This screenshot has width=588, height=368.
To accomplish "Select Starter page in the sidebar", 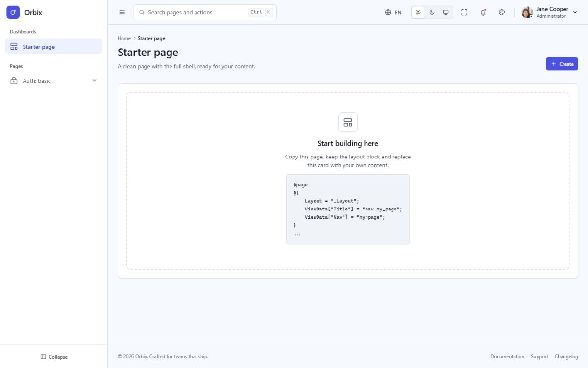I will pyautogui.click(x=53, y=47).
